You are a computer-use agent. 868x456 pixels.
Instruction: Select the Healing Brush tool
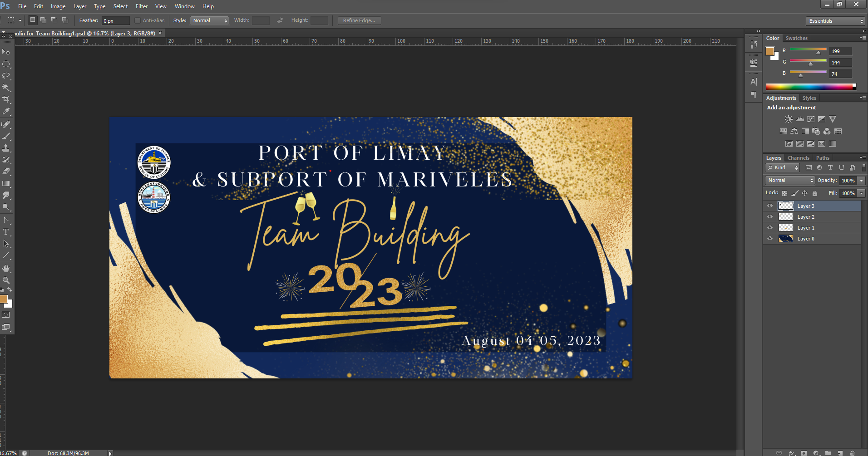click(x=6, y=124)
